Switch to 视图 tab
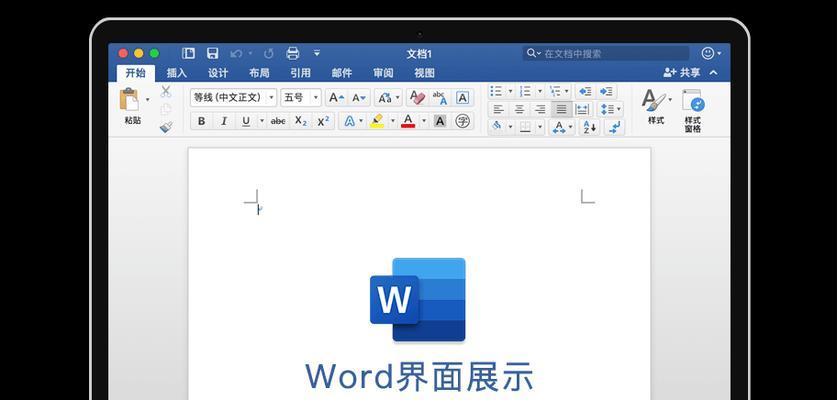 point(424,73)
